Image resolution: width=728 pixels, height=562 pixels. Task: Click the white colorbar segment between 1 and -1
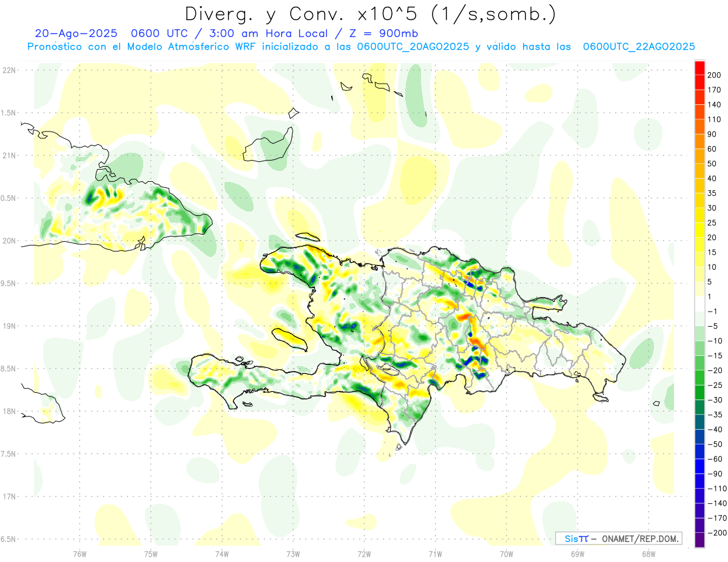click(x=700, y=304)
